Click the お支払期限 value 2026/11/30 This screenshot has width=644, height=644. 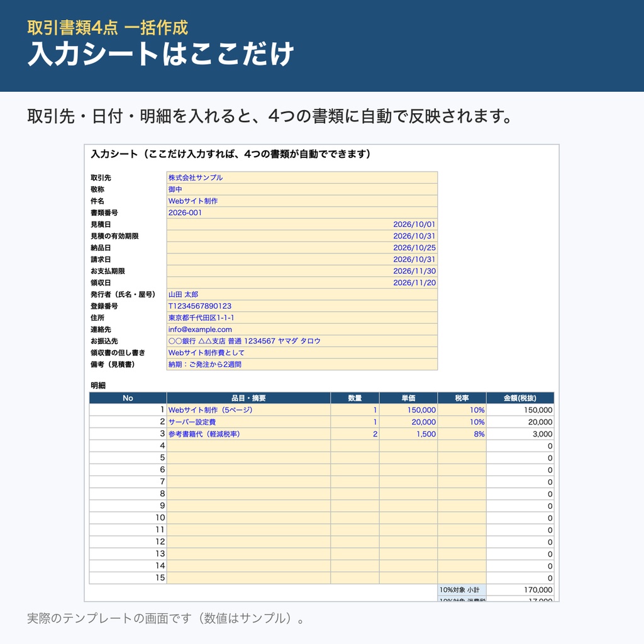coord(302,271)
